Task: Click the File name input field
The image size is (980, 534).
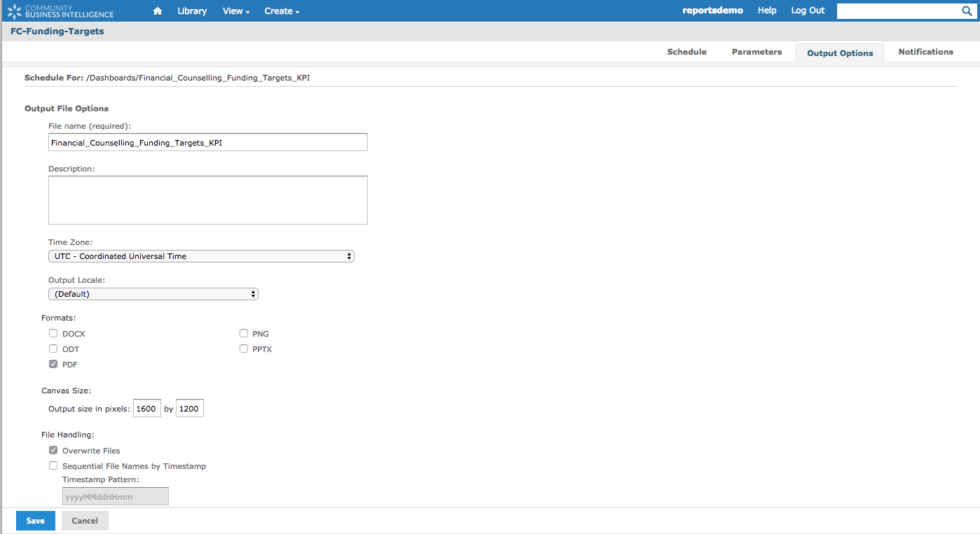Action: (208, 142)
